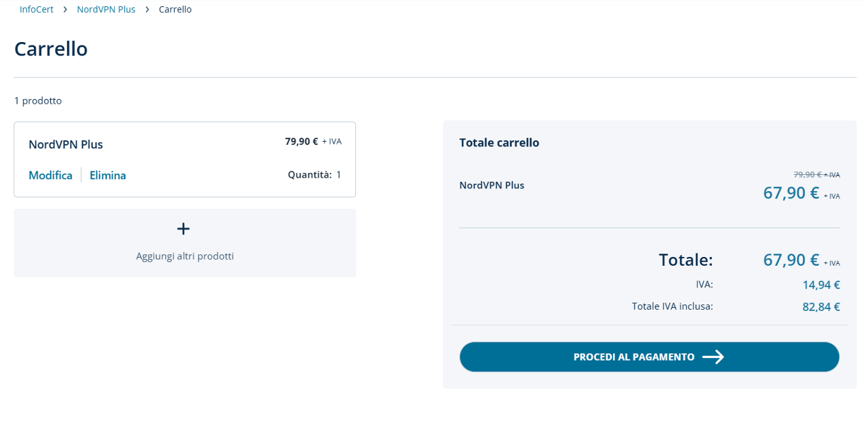Remove the product with Elimina

(x=108, y=175)
